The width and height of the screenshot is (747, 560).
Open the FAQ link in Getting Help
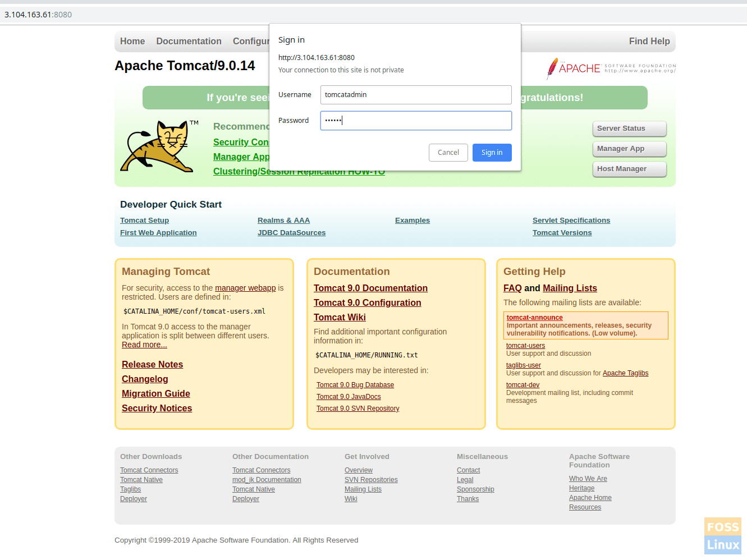[512, 288]
